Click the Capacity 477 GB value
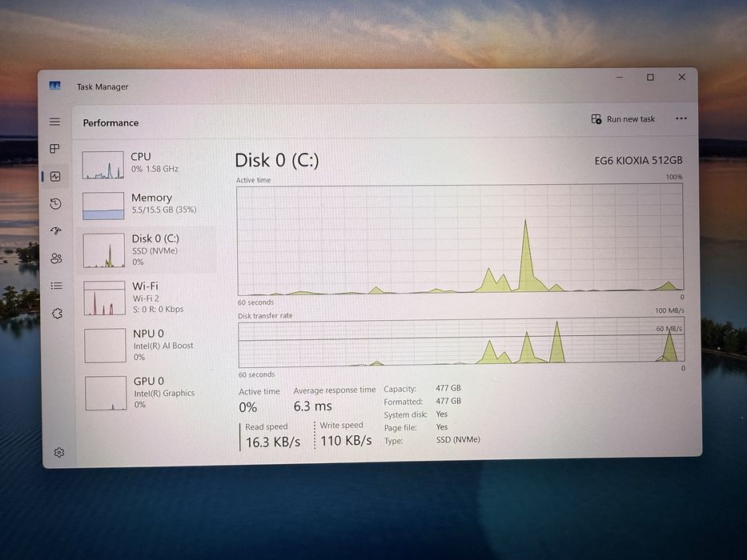Screen dimensions: 747x560 click(x=448, y=388)
